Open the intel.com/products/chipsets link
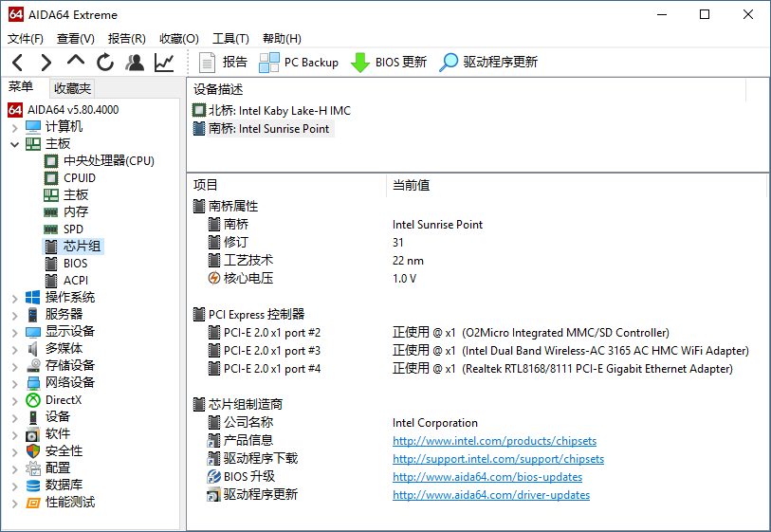Viewport: 771px width, 532px height. pyautogui.click(x=494, y=441)
